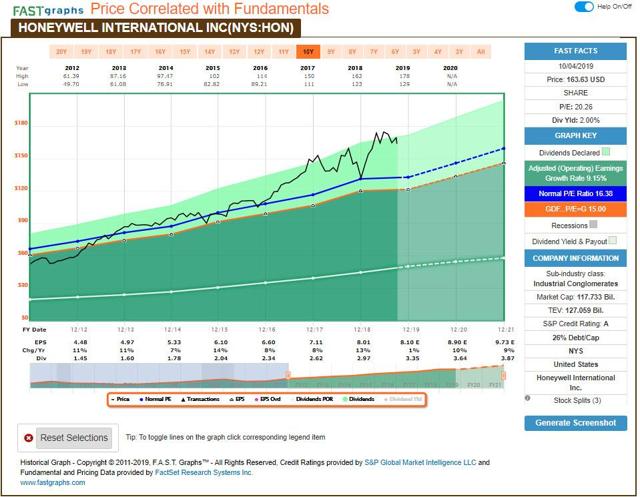Select the 6Y time range tab
The width and height of the screenshot is (640, 497).
click(395, 52)
